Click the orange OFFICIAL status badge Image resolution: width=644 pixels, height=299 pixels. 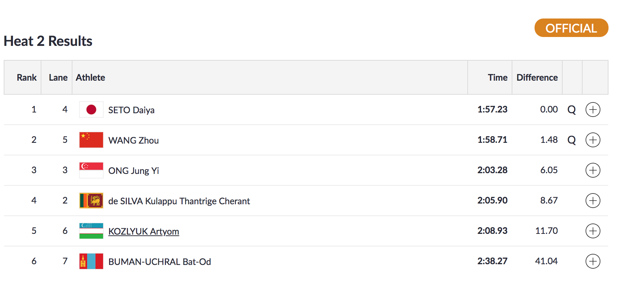571,28
